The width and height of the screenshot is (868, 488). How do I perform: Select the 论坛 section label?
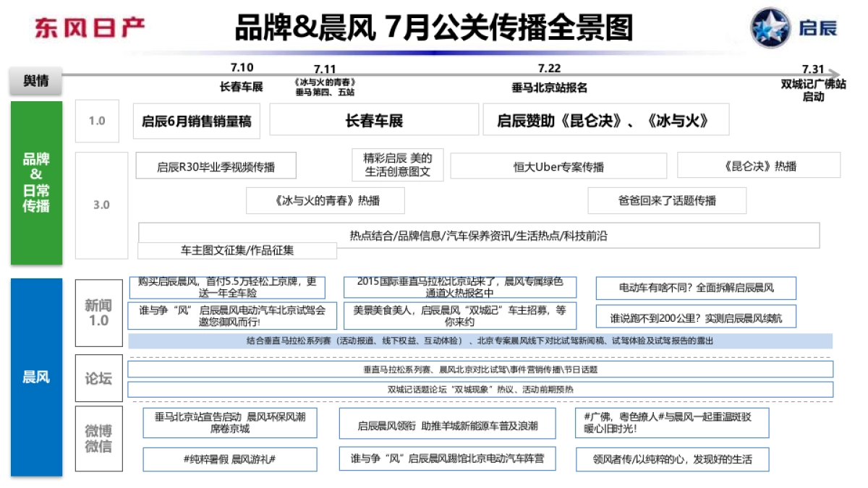pyautogui.click(x=98, y=377)
